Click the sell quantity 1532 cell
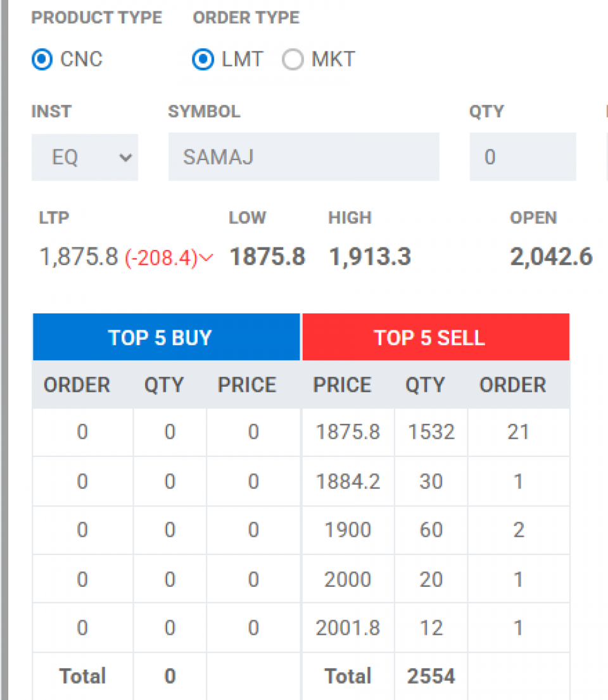This screenshot has height=700, width=608. point(431,432)
